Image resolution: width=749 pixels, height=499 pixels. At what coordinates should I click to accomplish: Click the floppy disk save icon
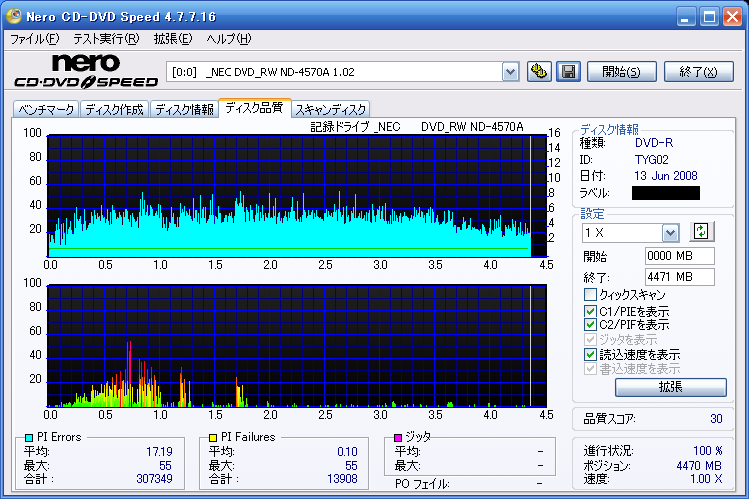(568, 72)
